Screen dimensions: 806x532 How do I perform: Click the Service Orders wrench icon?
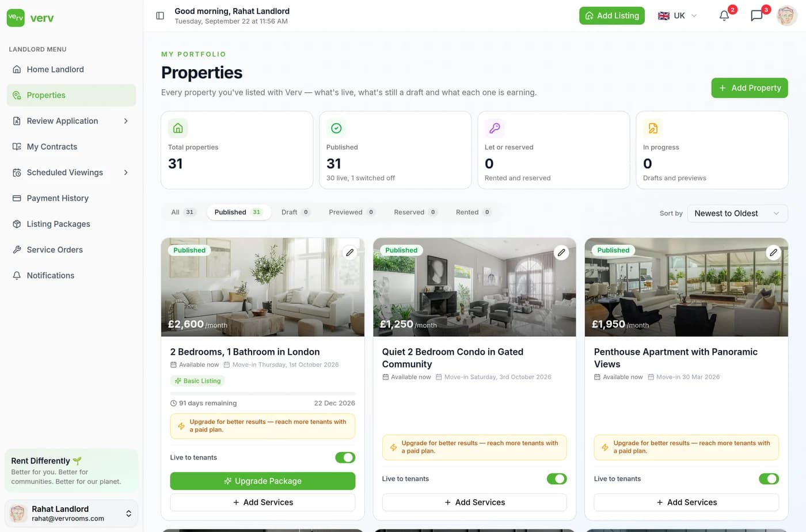[x=17, y=249]
